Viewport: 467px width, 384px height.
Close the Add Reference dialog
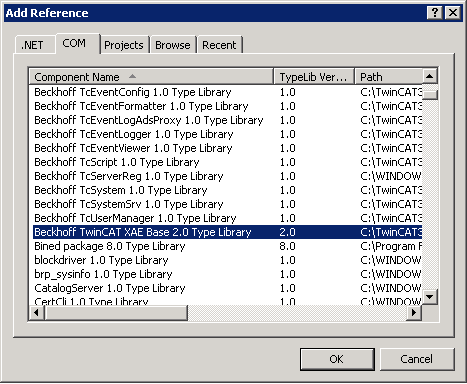tap(453, 13)
